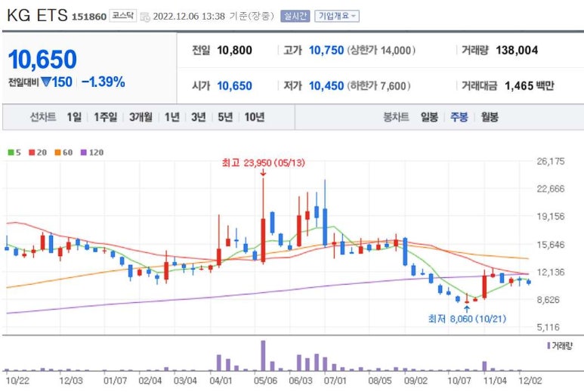Click the 상한가 14,000 text
Image resolution: width=584 pixels, height=392 pixels.
381,51
